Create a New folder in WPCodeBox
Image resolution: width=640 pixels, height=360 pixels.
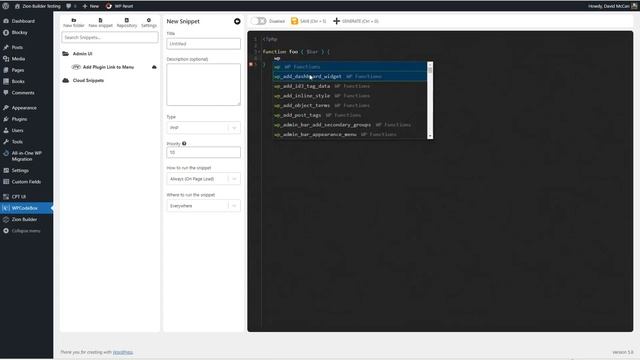(x=73, y=22)
